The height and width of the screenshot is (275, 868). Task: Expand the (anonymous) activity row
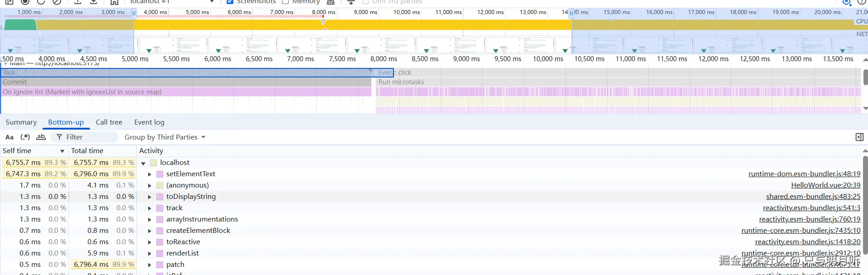point(150,185)
